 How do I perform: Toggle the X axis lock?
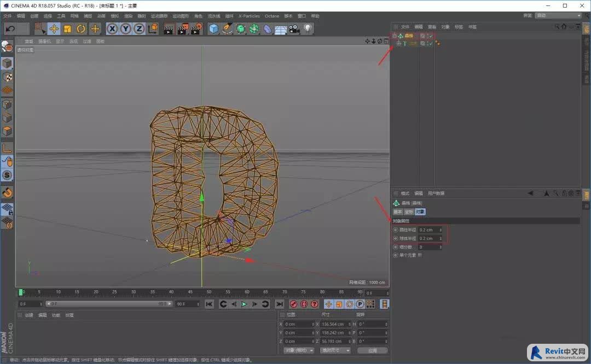pyautogui.click(x=112, y=28)
